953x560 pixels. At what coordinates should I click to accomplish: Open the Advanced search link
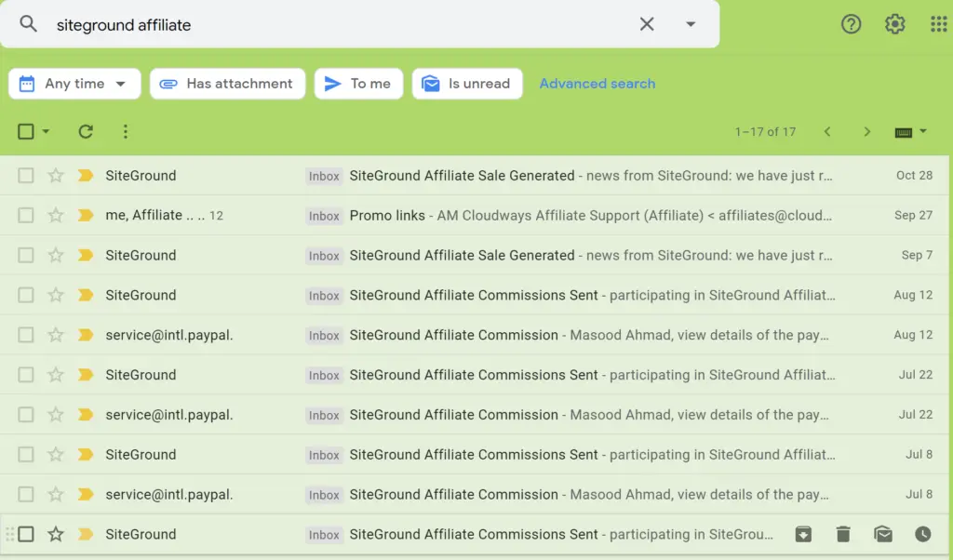(x=597, y=84)
